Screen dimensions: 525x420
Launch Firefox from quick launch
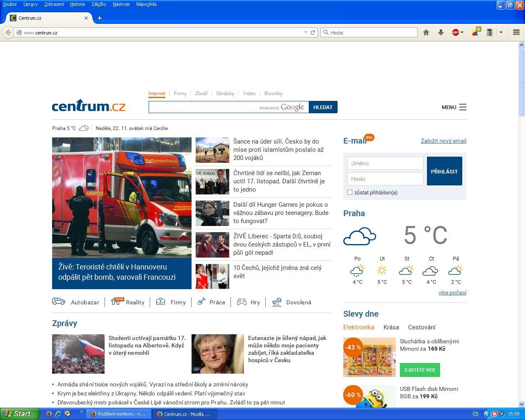(49, 414)
